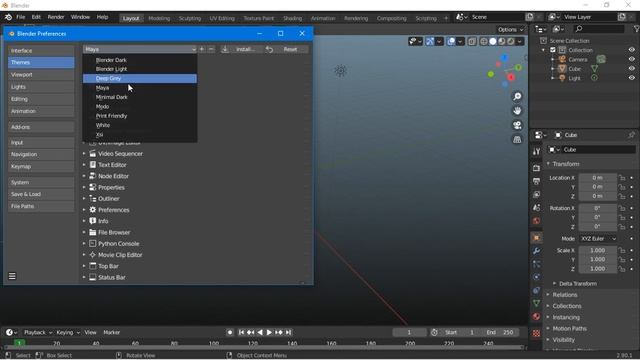Viewport: 640px width, 360px height.
Task: Expand Video Sequencer theme section
Action: click(x=84, y=154)
